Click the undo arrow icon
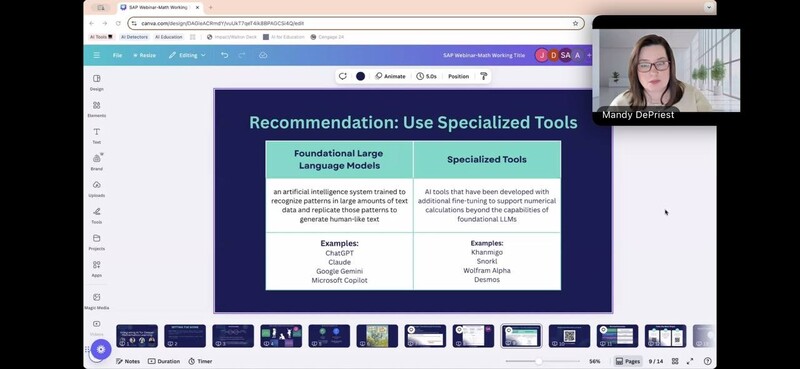 click(x=224, y=55)
